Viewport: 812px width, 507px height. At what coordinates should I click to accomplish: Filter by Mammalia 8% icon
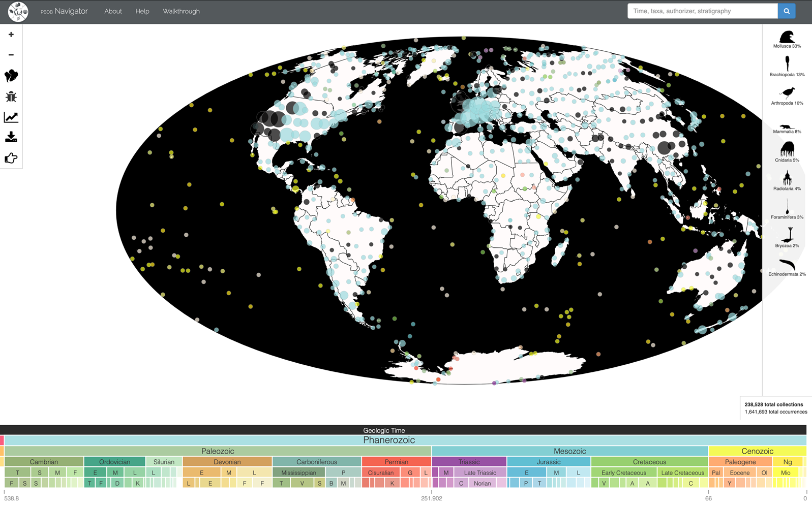(787, 128)
